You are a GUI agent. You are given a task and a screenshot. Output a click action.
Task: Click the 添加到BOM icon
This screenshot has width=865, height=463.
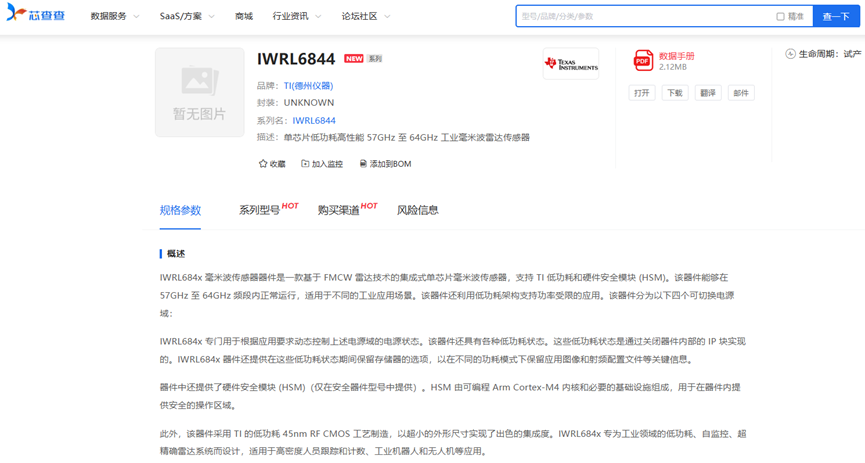(x=363, y=164)
